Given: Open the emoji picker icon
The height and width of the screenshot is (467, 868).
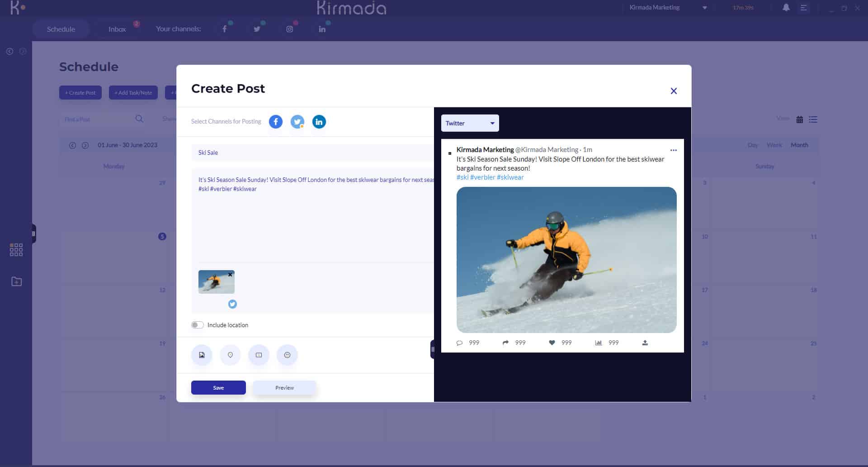Looking at the screenshot, I should pyautogui.click(x=287, y=355).
